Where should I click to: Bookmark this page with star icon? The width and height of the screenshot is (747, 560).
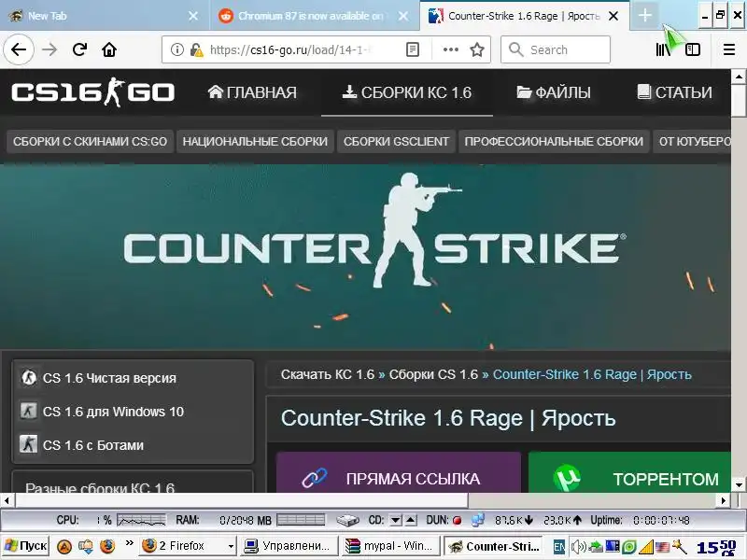click(477, 49)
